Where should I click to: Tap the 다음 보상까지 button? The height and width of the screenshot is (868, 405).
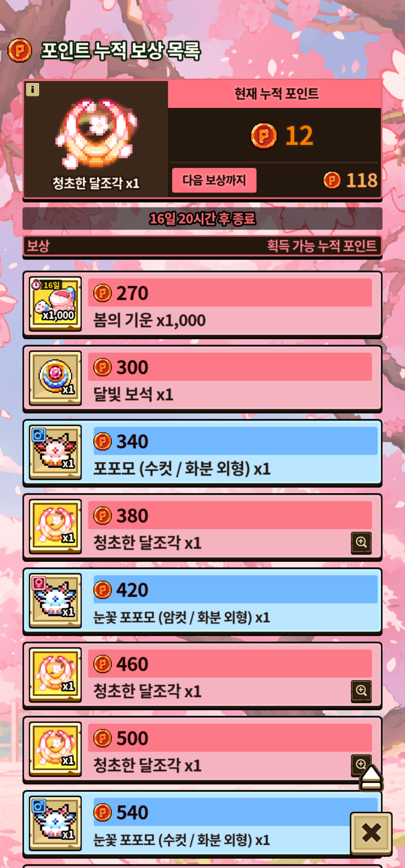(x=214, y=180)
